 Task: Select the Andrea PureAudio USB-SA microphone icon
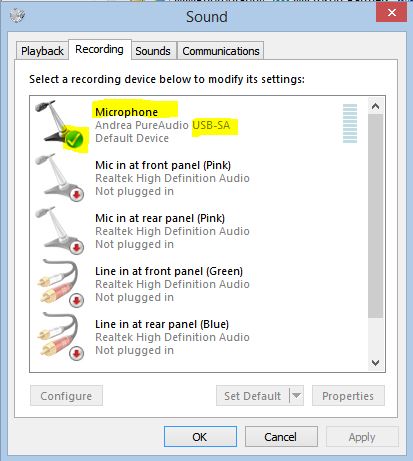[59, 124]
